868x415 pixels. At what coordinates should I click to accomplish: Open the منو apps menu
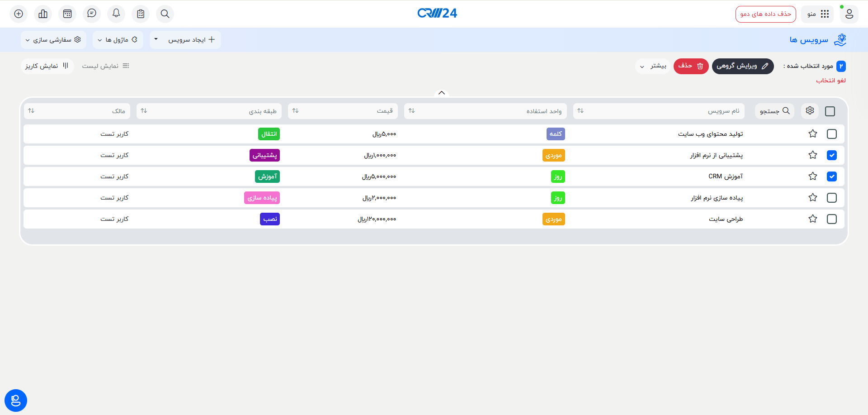(817, 14)
